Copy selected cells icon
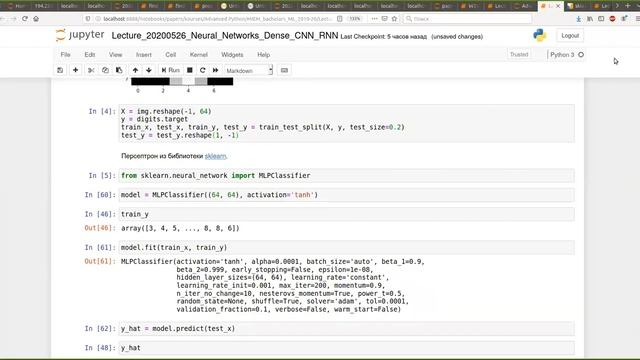Viewport: 640px width, 360px height. [105, 70]
